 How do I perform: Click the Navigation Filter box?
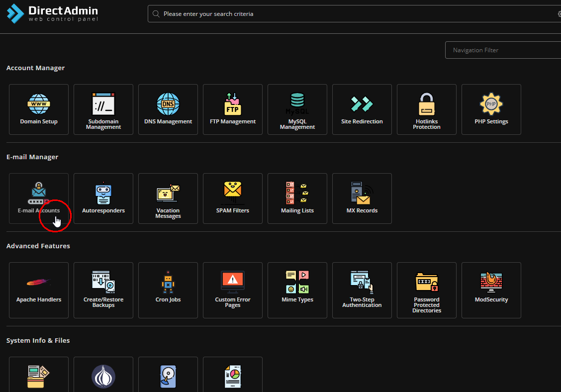tap(503, 50)
